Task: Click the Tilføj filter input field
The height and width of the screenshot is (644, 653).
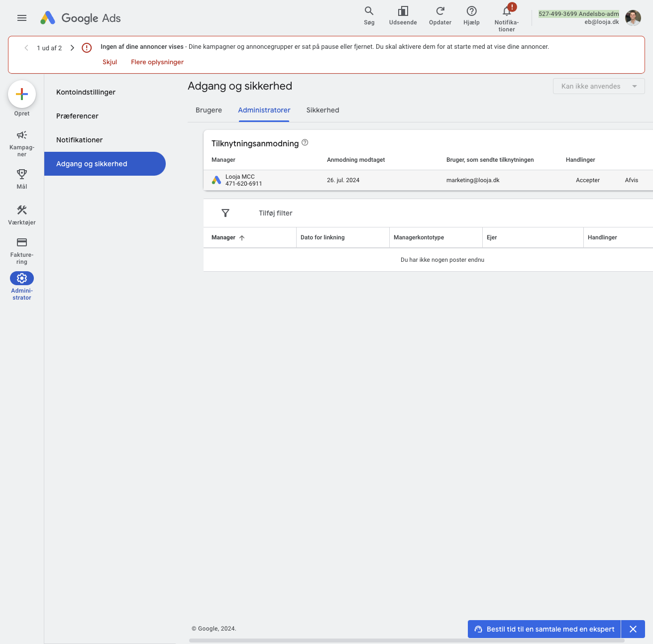Action: coord(275,213)
